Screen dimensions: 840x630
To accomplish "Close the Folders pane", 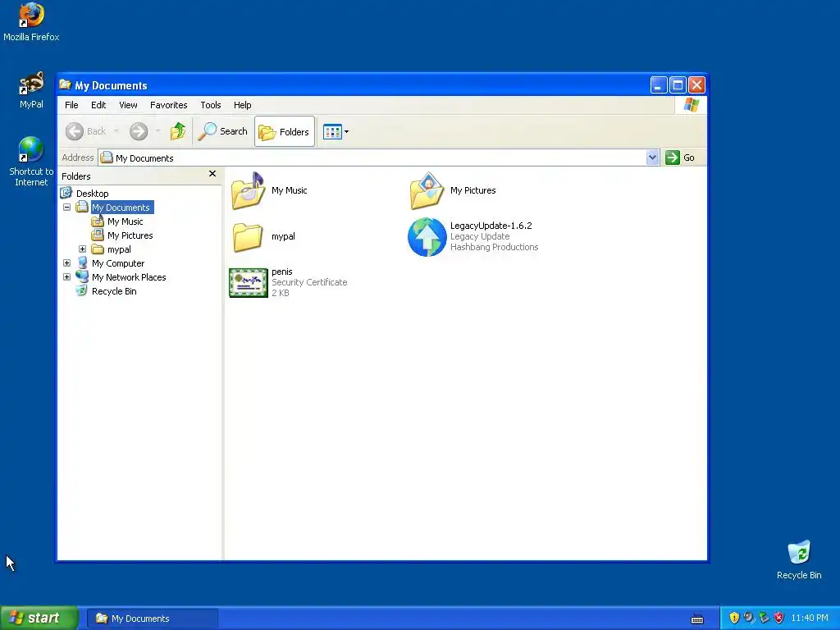I will pyautogui.click(x=212, y=174).
